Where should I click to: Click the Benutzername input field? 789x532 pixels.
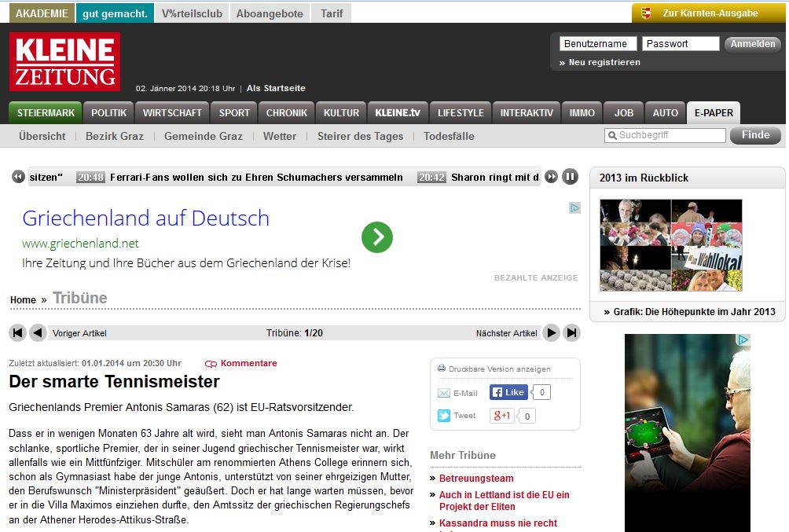point(598,44)
